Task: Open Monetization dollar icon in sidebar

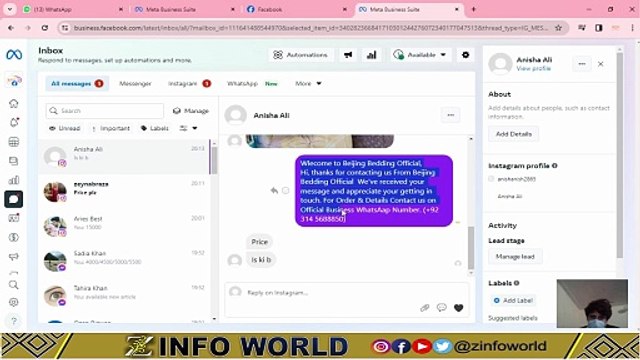Action: pos(13,237)
